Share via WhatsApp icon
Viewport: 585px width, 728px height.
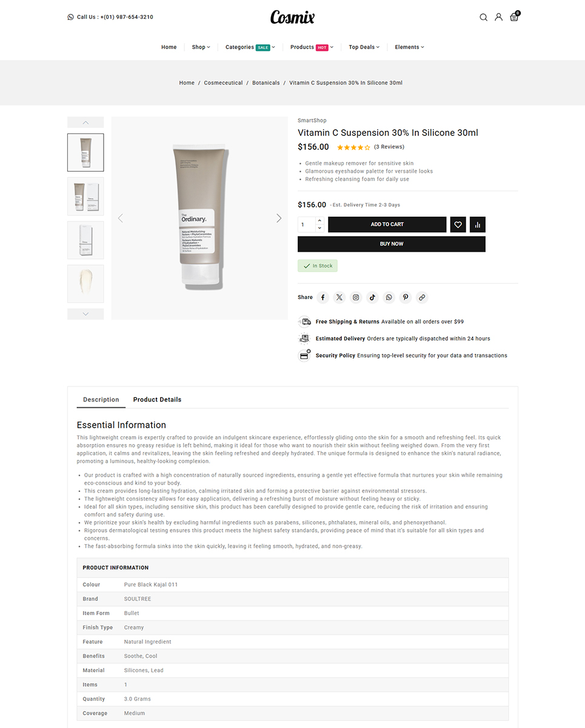tap(389, 297)
